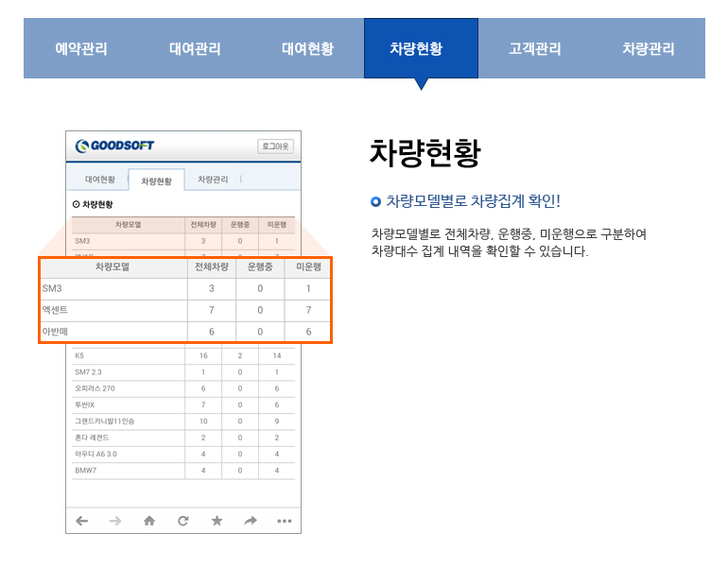The width and height of the screenshot is (728, 567).
Task: Select the BMW7 row
Action: click(x=183, y=471)
